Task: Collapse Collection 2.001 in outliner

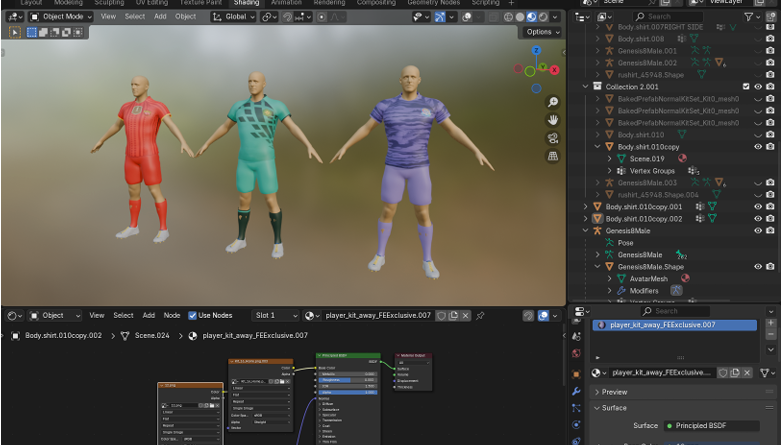Action: tap(585, 87)
